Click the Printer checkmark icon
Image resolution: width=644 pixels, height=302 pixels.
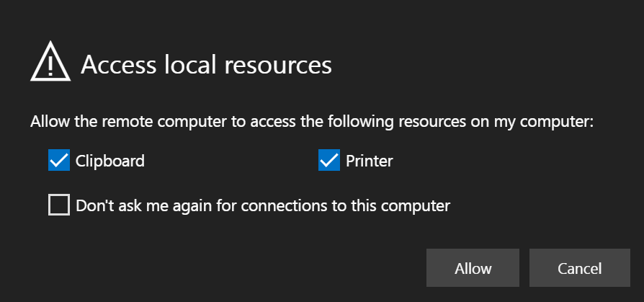pos(328,160)
